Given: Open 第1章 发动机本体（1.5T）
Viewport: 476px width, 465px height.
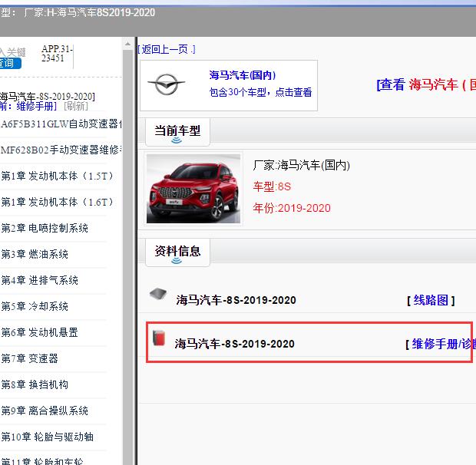Looking at the screenshot, I should (x=57, y=176).
